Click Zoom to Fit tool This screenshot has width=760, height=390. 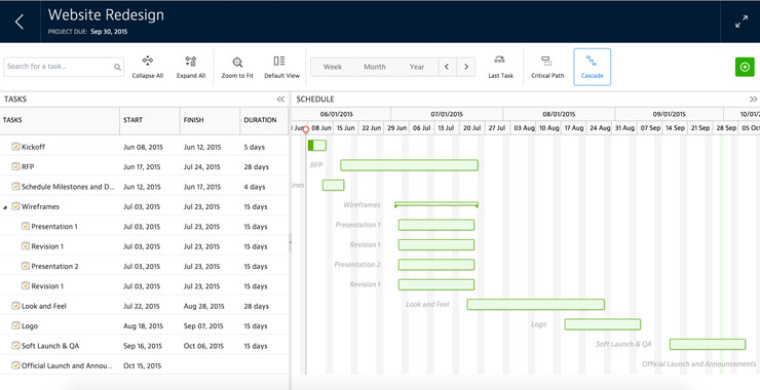coord(237,67)
